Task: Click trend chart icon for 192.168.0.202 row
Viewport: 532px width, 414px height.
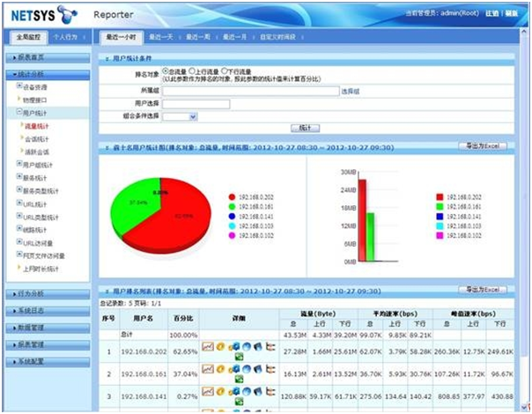Action: pyautogui.click(x=207, y=348)
